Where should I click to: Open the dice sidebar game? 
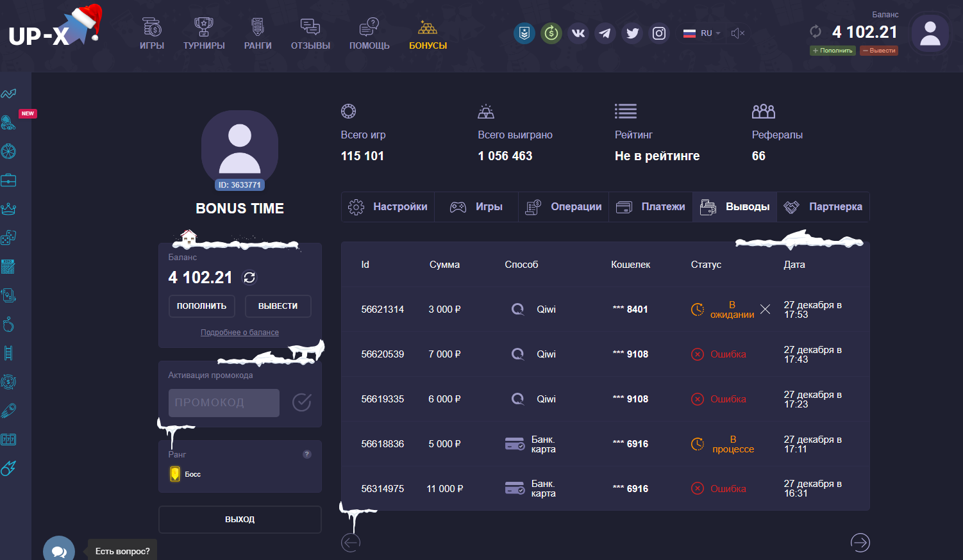(x=8, y=238)
